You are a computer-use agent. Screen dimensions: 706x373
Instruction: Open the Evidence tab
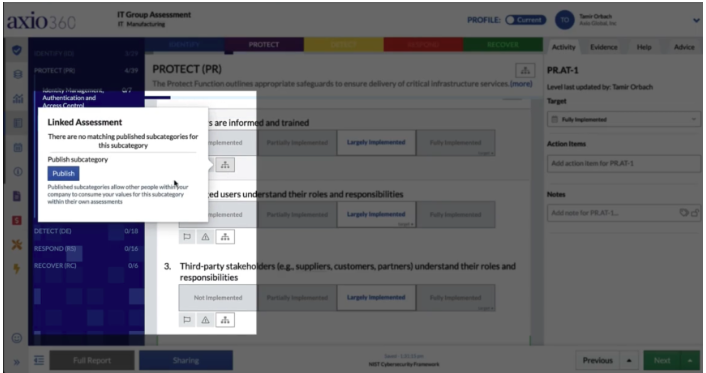[x=604, y=47]
